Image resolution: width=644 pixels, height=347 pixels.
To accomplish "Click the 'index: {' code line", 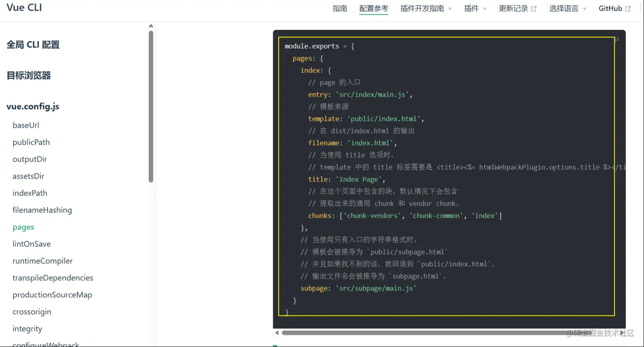I will click(316, 70).
